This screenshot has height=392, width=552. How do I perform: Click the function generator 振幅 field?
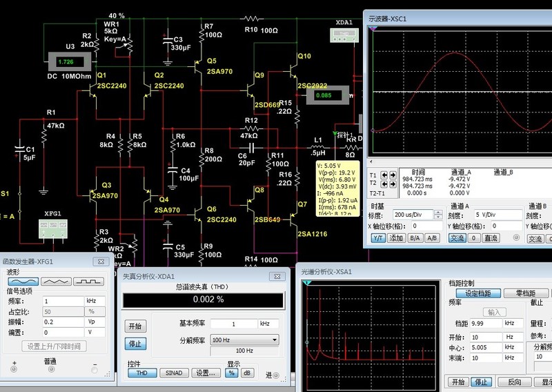(63, 322)
